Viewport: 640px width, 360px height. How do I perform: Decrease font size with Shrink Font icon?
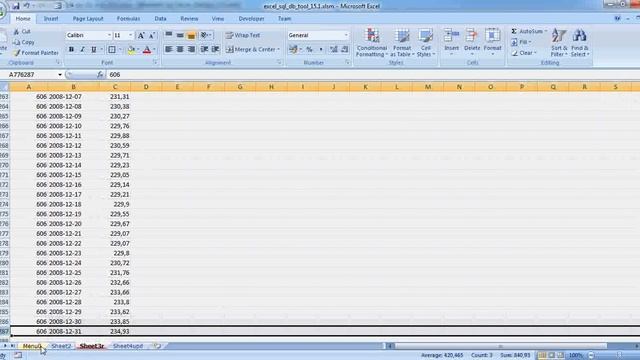(151, 36)
